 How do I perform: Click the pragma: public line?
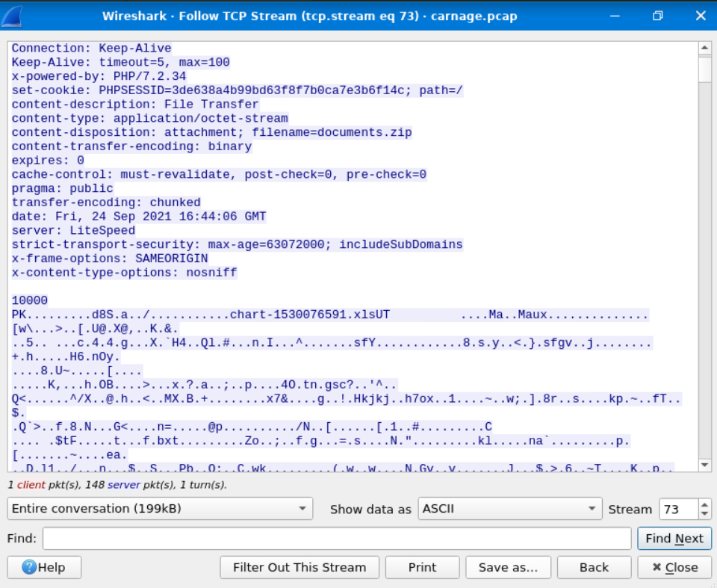63,188
